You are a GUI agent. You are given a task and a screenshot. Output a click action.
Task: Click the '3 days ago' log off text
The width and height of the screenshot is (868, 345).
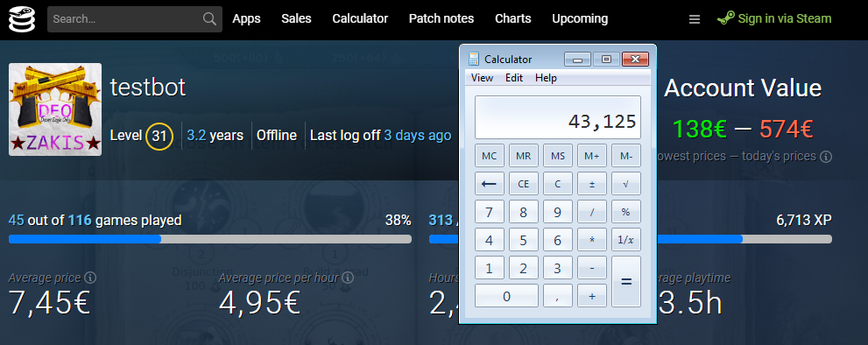(418, 135)
